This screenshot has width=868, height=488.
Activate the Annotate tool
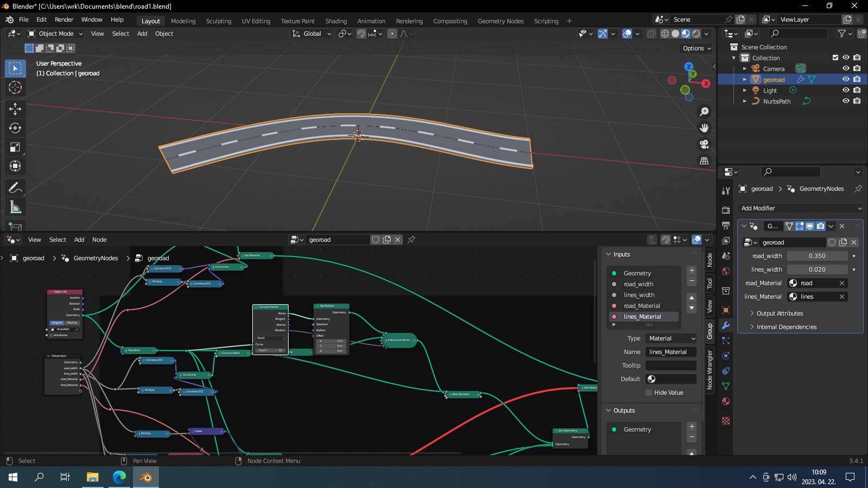click(x=15, y=188)
